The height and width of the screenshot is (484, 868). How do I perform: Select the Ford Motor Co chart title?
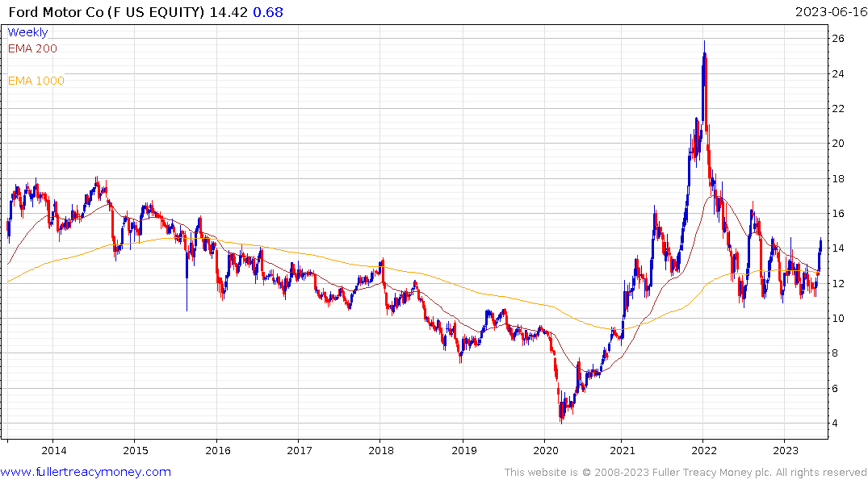point(107,12)
